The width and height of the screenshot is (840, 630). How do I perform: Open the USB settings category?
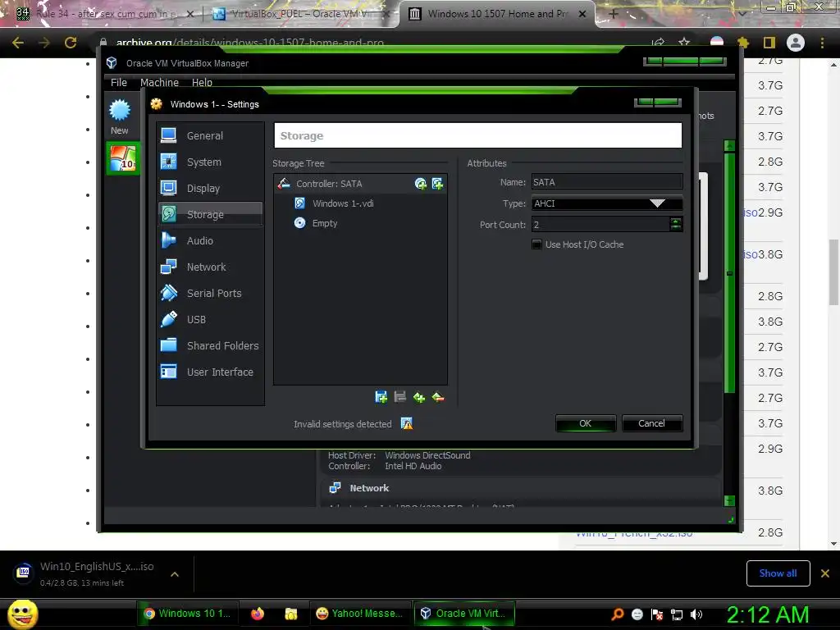(210, 319)
